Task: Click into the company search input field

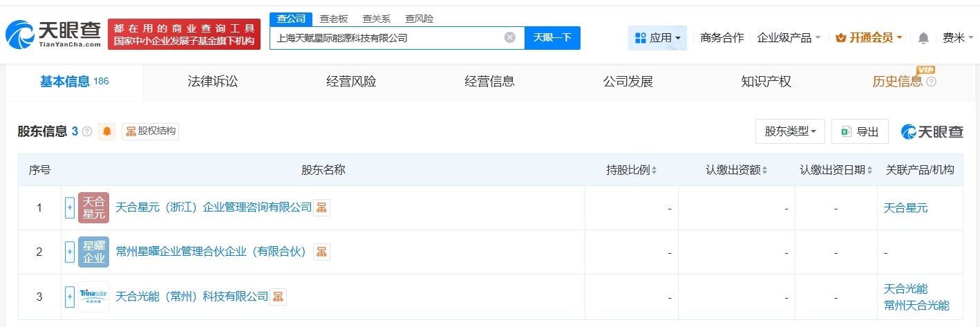Action: pos(387,38)
